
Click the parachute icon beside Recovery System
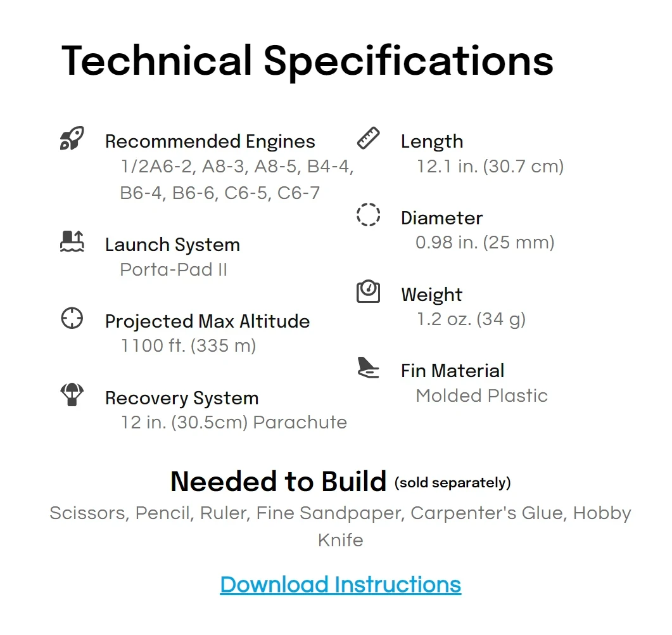(72, 394)
